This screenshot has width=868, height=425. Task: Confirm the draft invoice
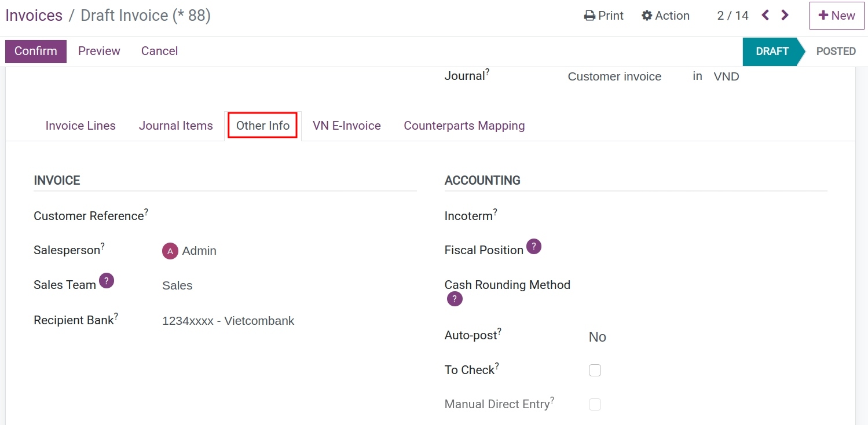[x=35, y=51]
